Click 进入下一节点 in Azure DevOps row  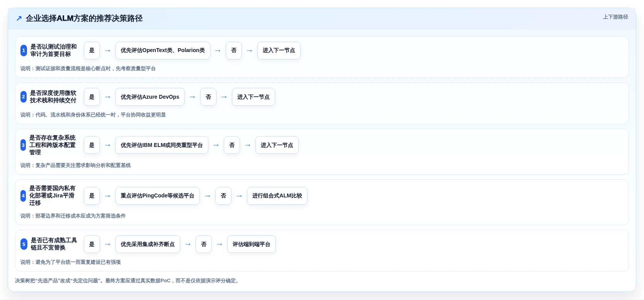254,97
